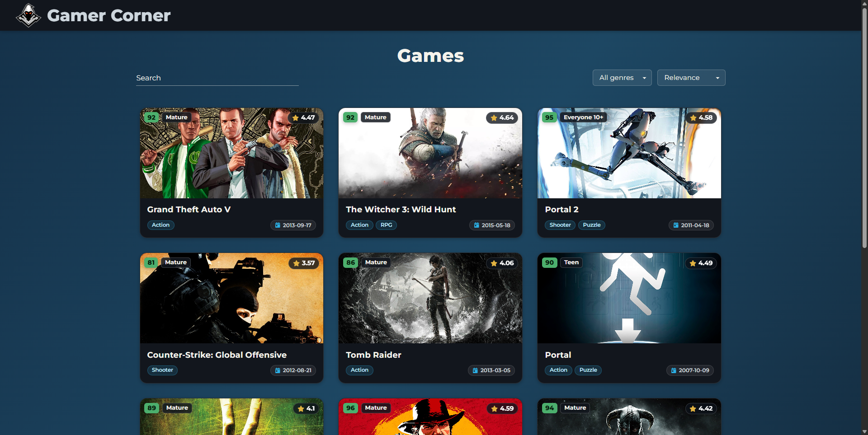Click calendar icon next to 2012-08-21

[x=278, y=370]
